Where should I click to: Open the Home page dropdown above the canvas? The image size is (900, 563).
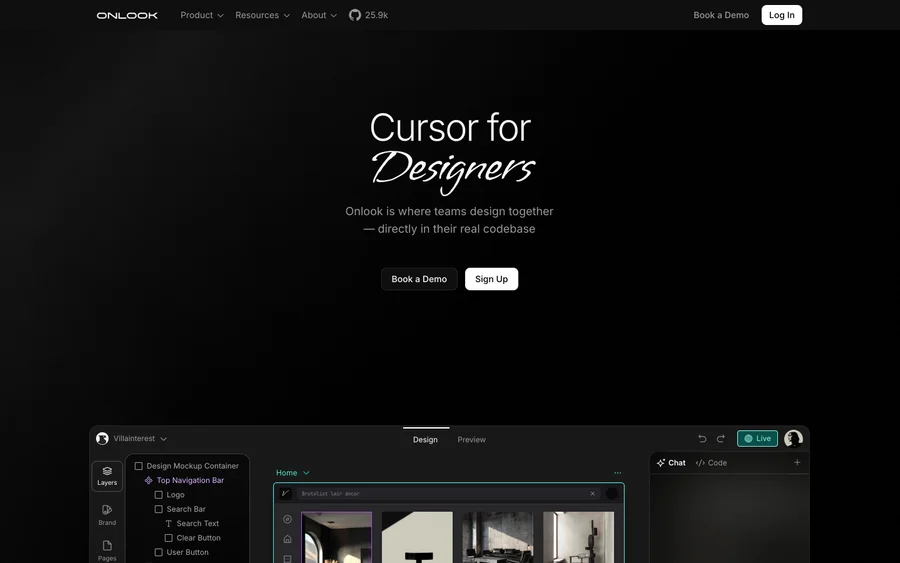point(293,473)
